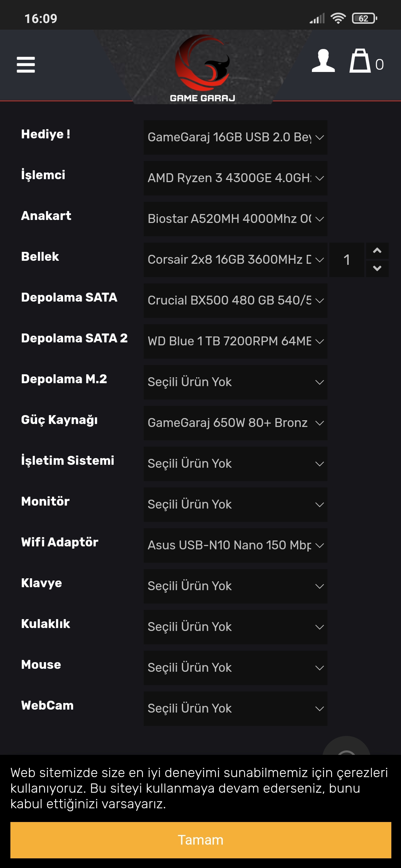Decrease Bellek quantity with down arrow
Image resolution: width=401 pixels, height=868 pixels.
[x=377, y=268]
